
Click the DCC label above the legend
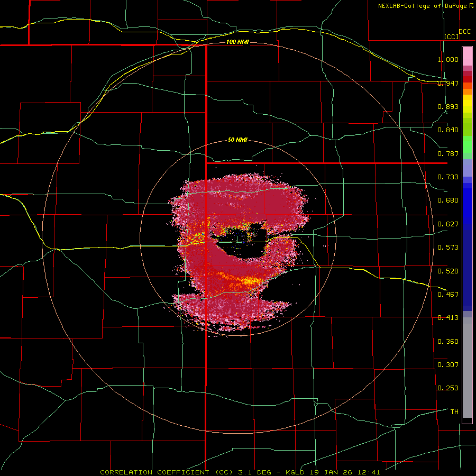(x=465, y=32)
